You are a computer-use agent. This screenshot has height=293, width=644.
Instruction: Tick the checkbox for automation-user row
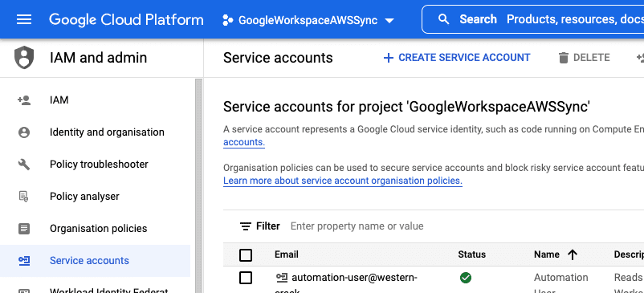pos(246,278)
